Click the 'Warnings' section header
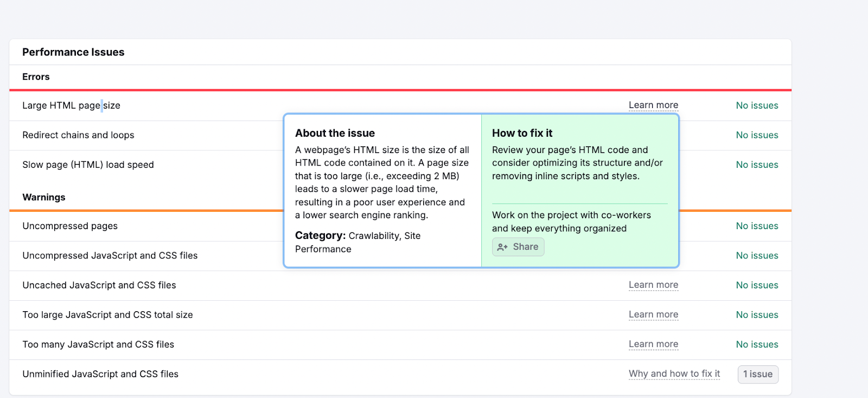Viewport: 868px width, 398px height. (44, 197)
